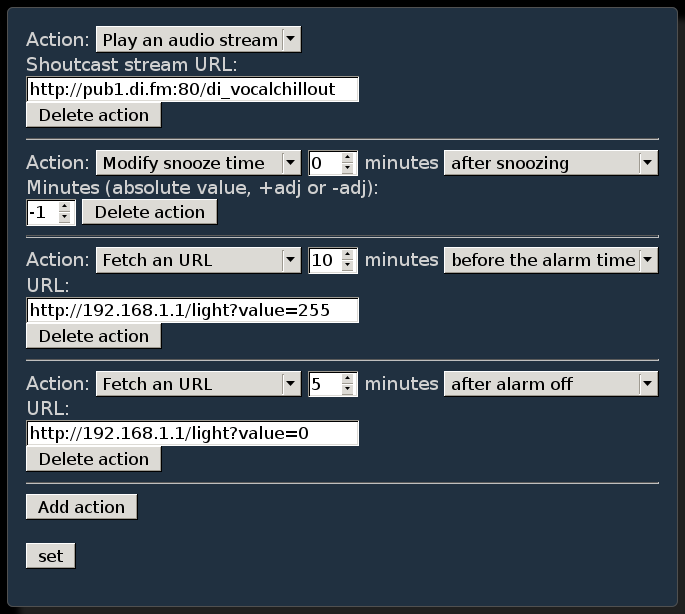Image resolution: width=685 pixels, height=614 pixels.
Task: Decrease the 5 minutes stepper value
Action: [x=348, y=389]
